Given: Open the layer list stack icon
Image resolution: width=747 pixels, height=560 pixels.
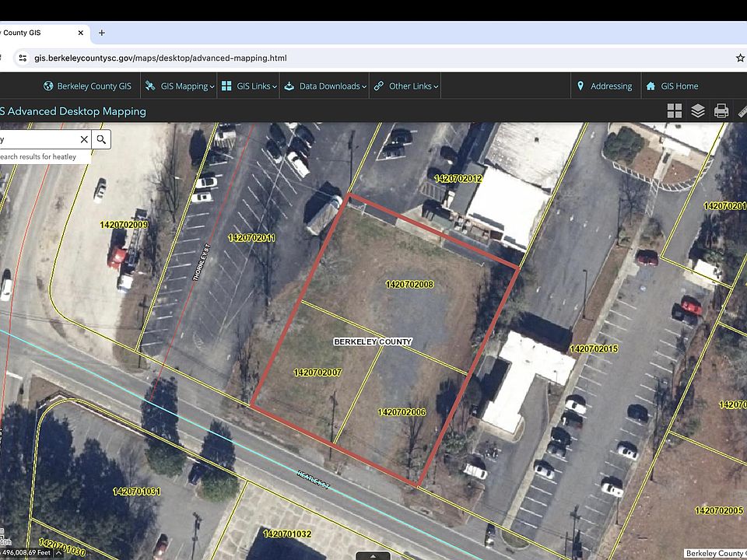Looking at the screenshot, I should [698, 111].
